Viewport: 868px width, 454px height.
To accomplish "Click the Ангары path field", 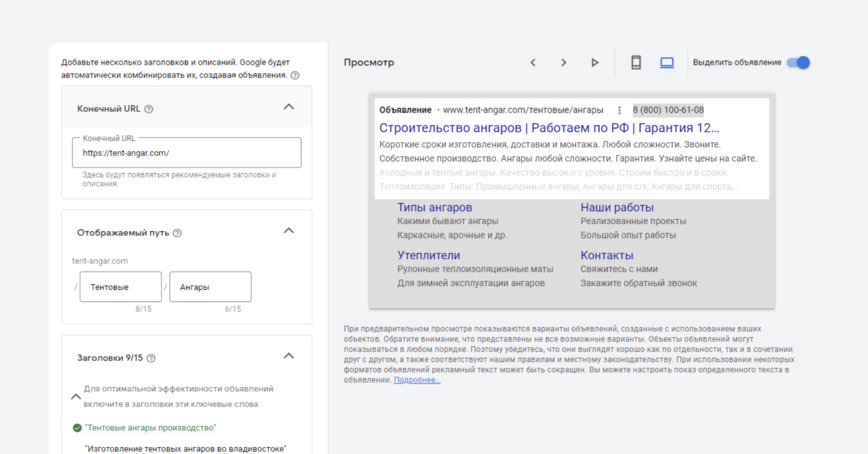I will pos(210,287).
